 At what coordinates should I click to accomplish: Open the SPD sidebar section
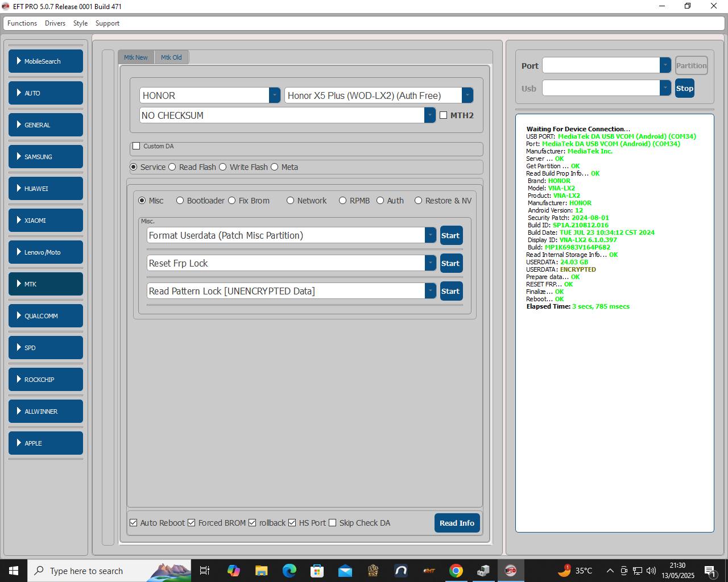[45, 348]
